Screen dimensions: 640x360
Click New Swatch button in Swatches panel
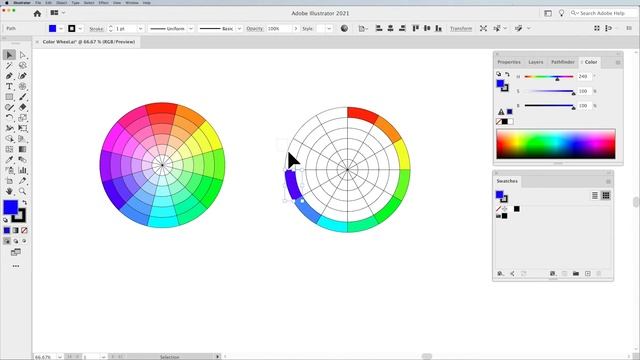point(588,273)
